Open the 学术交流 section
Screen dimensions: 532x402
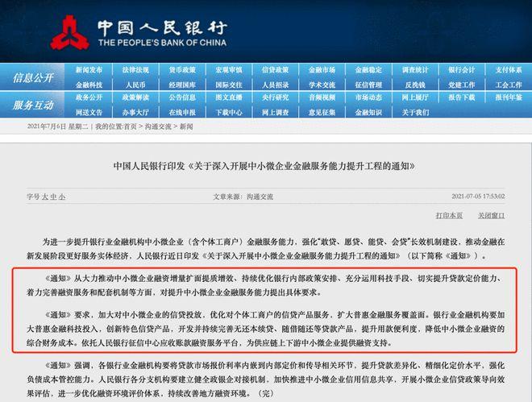coord(322,85)
